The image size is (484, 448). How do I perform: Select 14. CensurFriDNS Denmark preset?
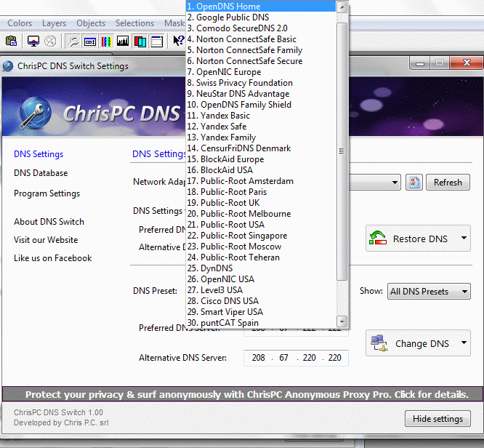[x=261, y=148]
